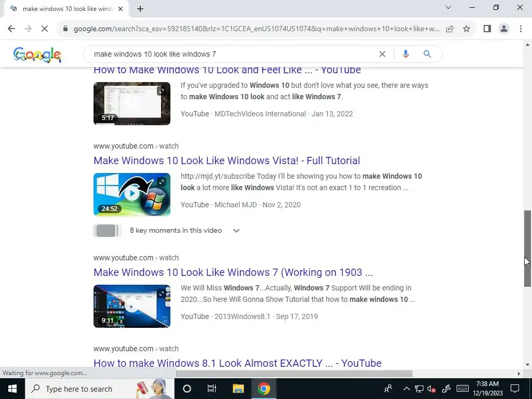Viewport: 532px width, 399px height.
Task: Open How to Make Windows 10 Look and Feel link
Action: (227, 70)
